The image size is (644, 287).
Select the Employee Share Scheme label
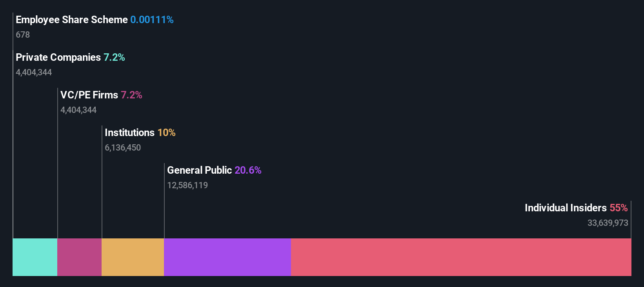pyautogui.click(x=72, y=20)
